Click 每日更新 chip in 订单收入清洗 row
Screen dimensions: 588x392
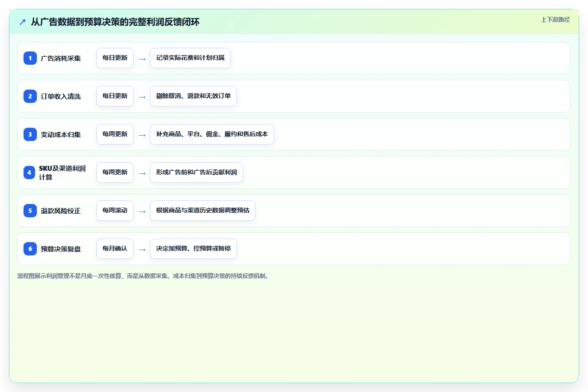tap(115, 96)
